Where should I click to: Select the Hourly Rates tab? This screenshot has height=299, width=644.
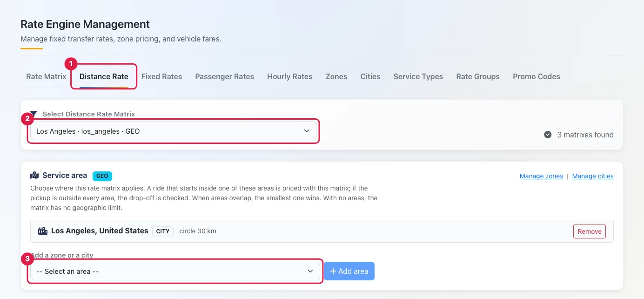point(289,76)
